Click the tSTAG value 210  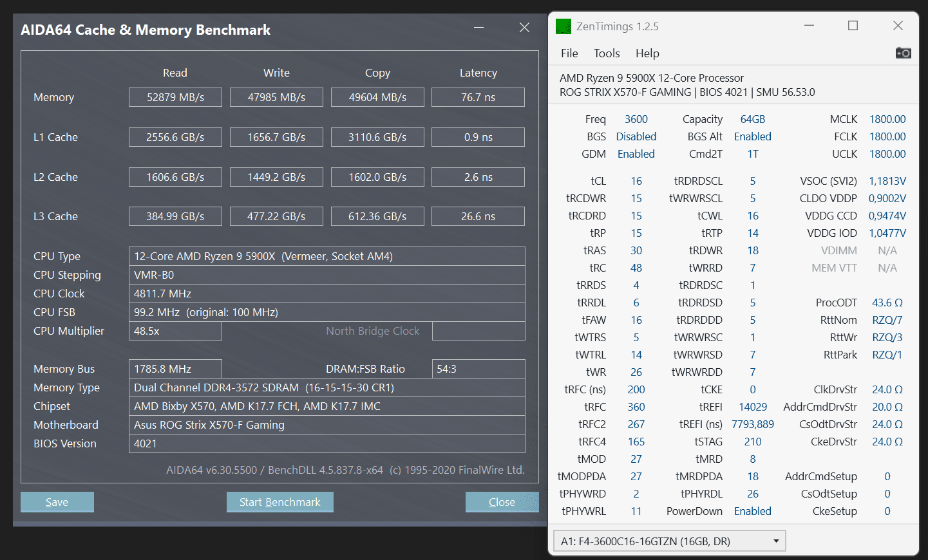(x=753, y=442)
